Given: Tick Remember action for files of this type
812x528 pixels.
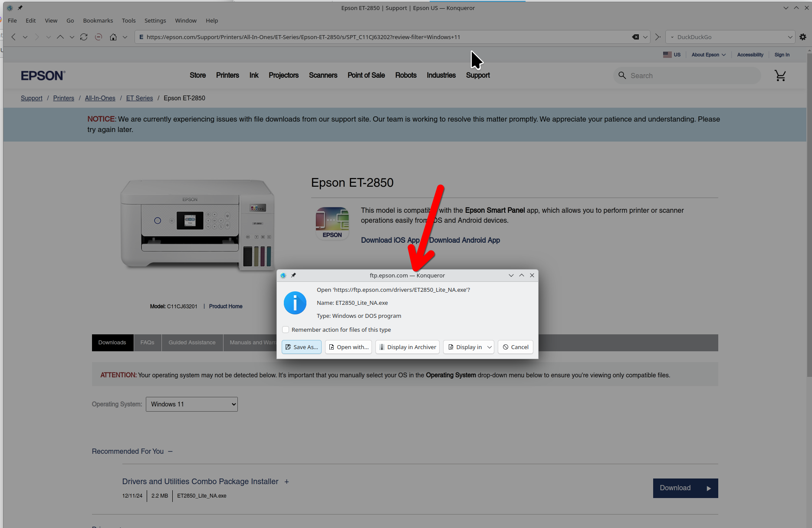Looking at the screenshot, I should click(x=286, y=330).
